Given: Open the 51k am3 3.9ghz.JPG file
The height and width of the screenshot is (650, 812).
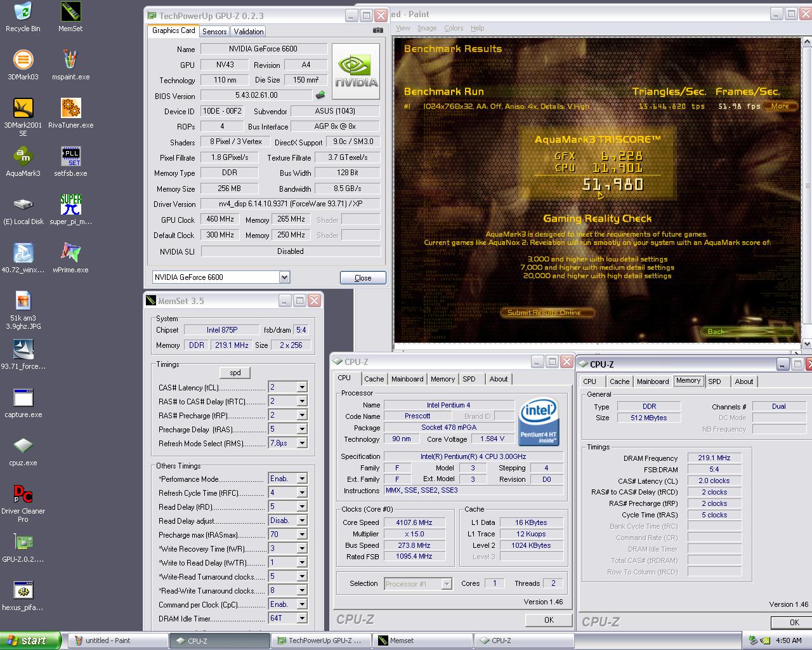Looking at the screenshot, I should (23, 310).
